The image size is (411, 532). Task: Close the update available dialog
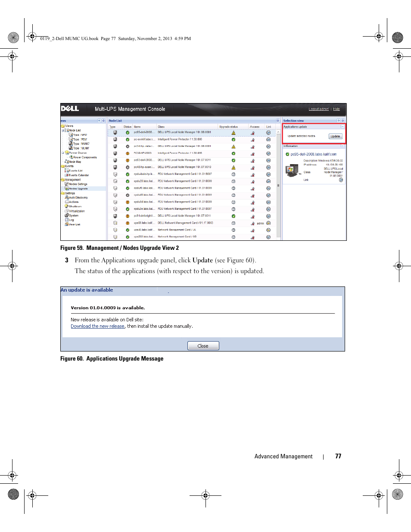[x=203, y=346]
